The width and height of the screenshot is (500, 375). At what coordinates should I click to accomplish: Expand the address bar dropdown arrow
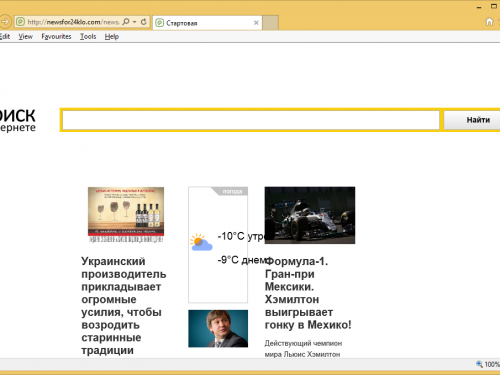click(135, 22)
